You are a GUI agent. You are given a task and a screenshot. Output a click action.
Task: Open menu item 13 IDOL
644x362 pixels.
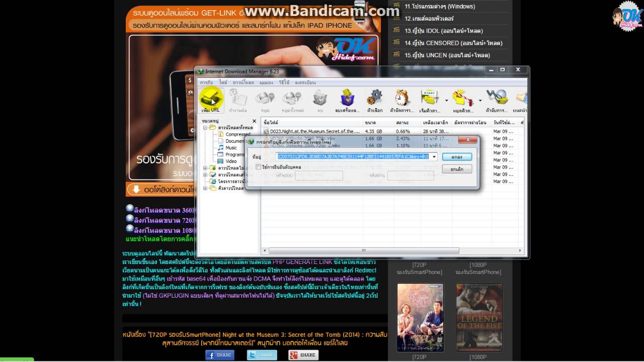(444, 31)
